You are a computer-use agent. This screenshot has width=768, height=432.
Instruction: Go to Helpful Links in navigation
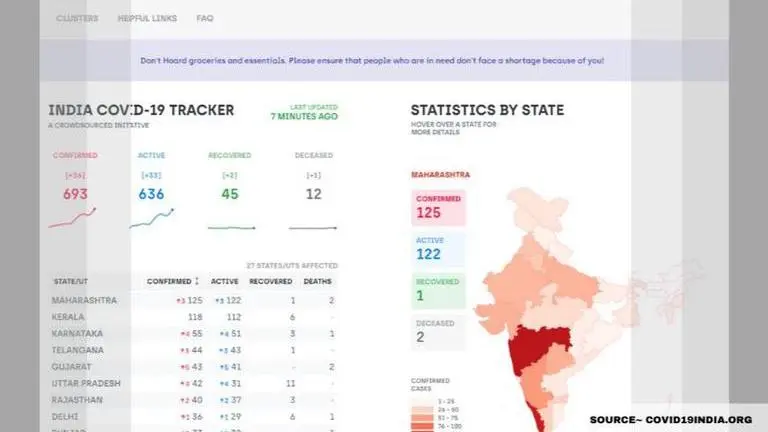click(145, 19)
